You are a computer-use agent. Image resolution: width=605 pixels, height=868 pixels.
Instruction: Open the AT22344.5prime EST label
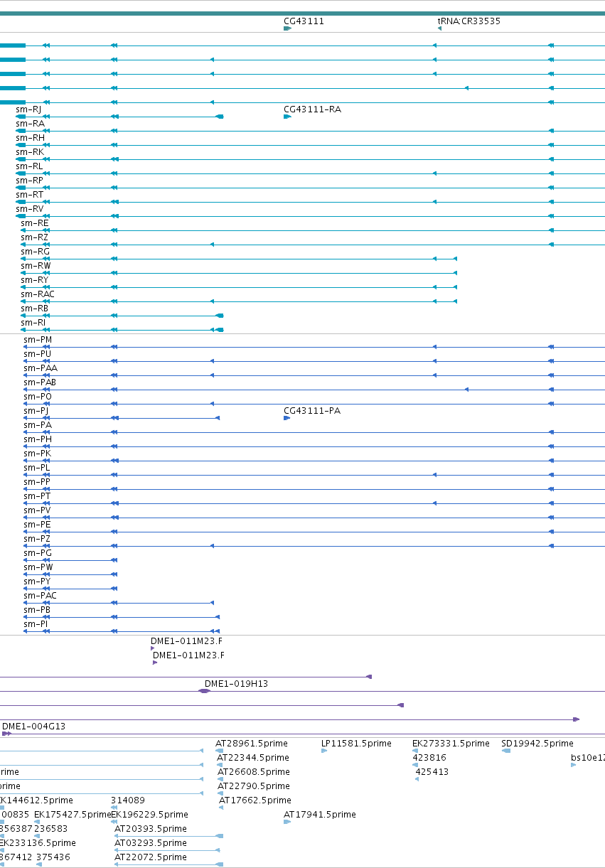(253, 758)
